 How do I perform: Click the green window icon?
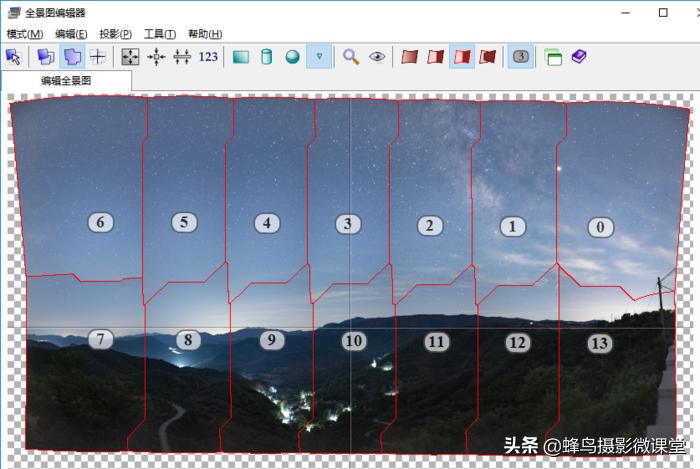(553, 57)
